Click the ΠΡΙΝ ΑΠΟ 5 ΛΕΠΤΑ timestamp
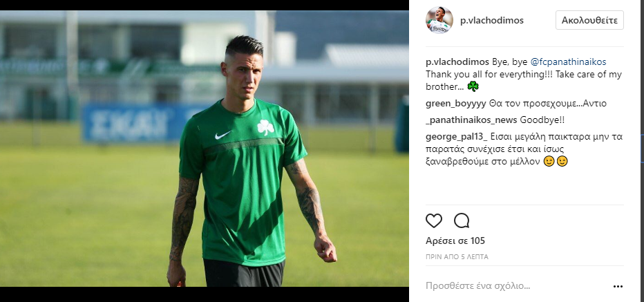The height and width of the screenshot is (302, 644). point(457,257)
